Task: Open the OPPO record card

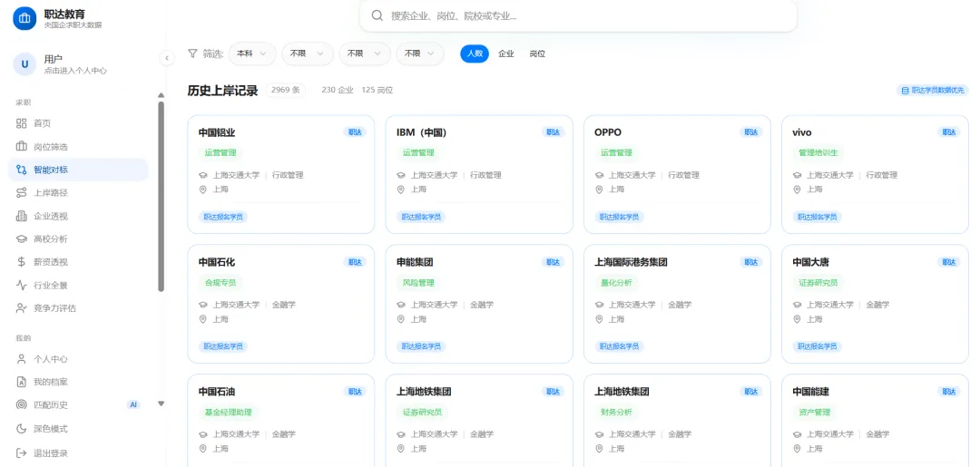Action: [677, 174]
